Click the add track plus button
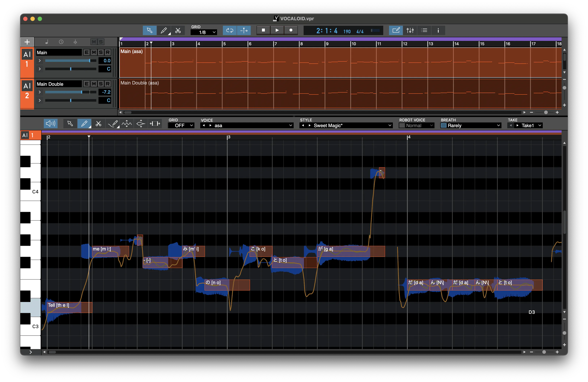This screenshot has height=382, width=588. [27, 42]
